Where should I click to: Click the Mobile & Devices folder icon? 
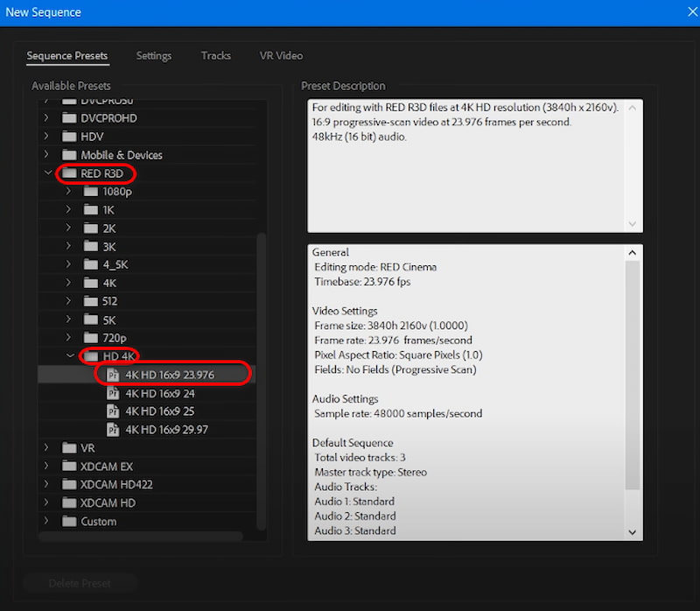(x=69, y=155)
